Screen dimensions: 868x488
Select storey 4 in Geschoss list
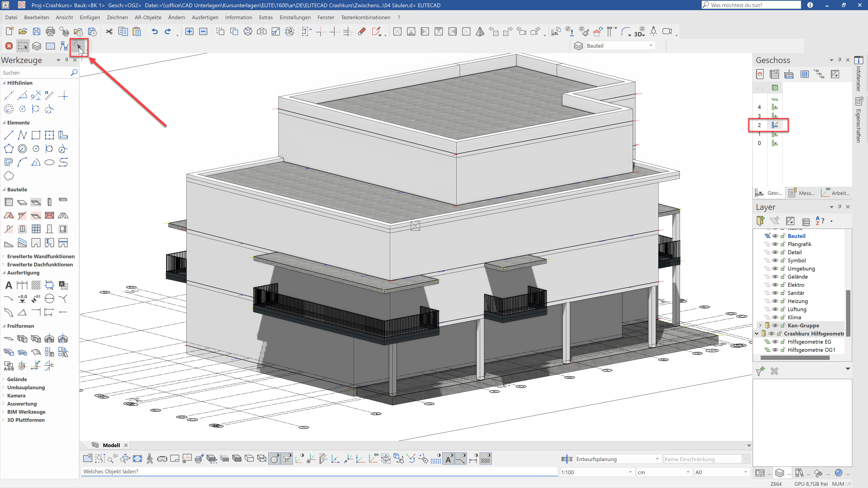tap(759, 107)
